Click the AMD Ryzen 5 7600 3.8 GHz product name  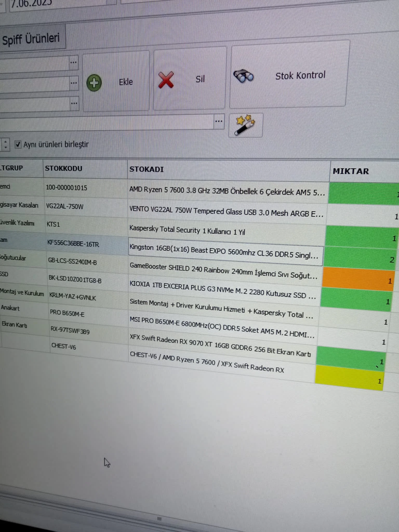(227, 191)
